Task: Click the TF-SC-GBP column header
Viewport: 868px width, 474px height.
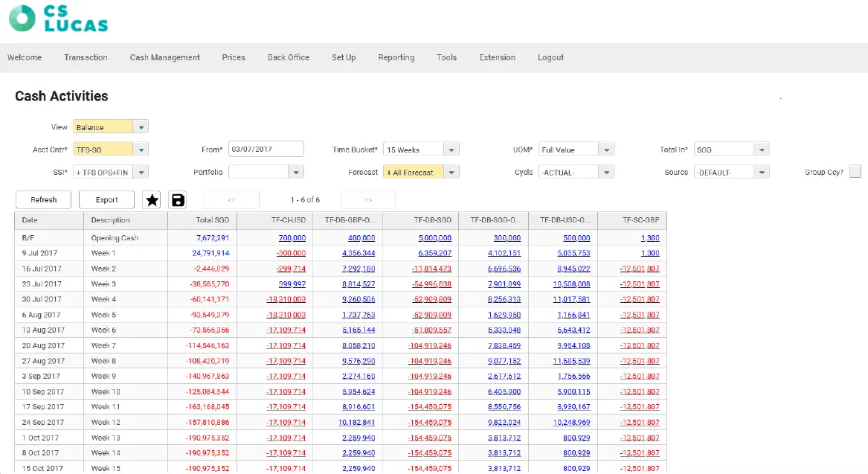Action: coord(632,220)
